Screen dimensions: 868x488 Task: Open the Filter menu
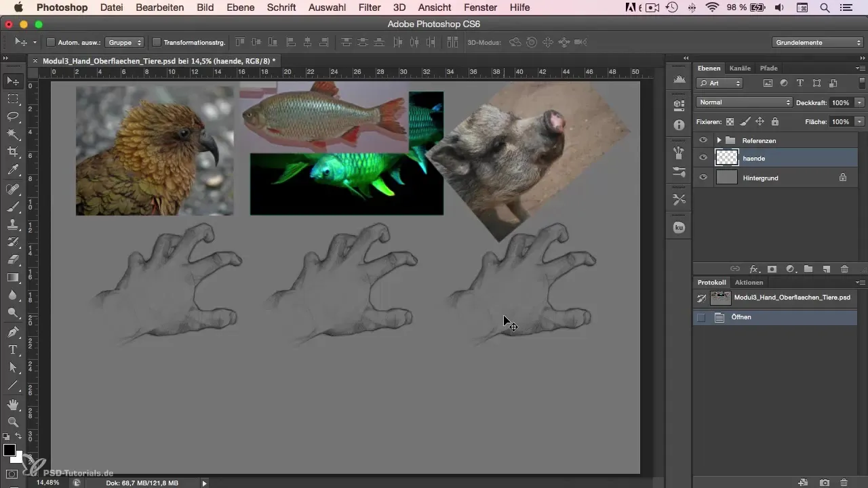tap(370, 7)
